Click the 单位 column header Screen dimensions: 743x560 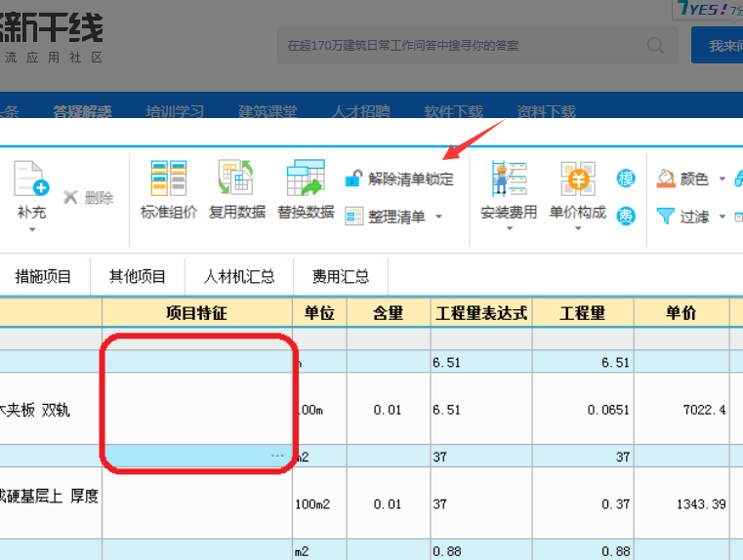(x=319, y=313)
